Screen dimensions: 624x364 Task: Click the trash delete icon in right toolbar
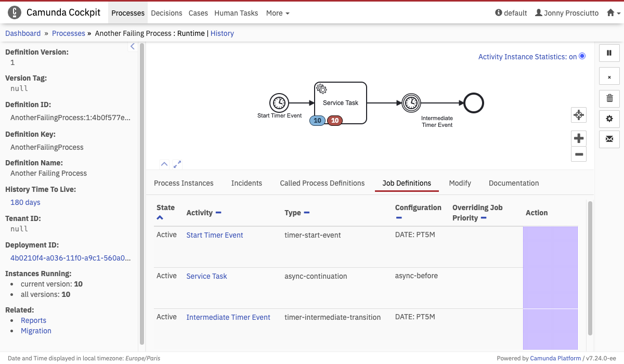click(x=609, y=98)
